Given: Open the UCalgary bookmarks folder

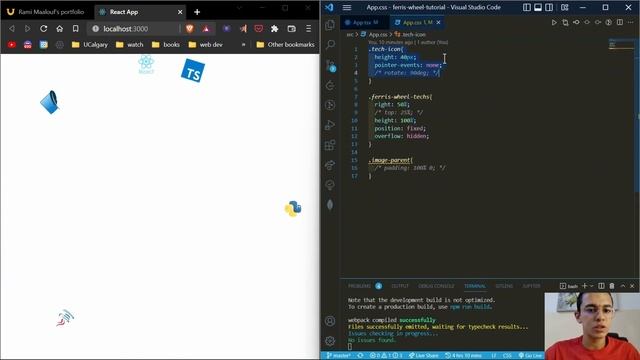Looking at the screenshot, I should click(90, 44).
